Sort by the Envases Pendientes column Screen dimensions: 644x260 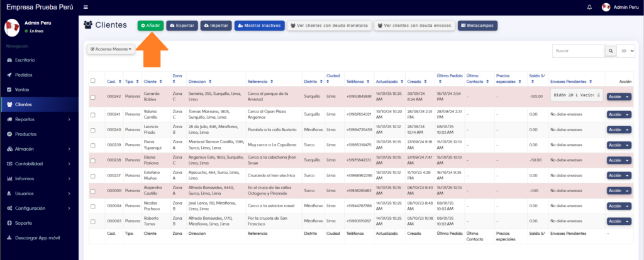pyautogui.click(x=571, y=82)
